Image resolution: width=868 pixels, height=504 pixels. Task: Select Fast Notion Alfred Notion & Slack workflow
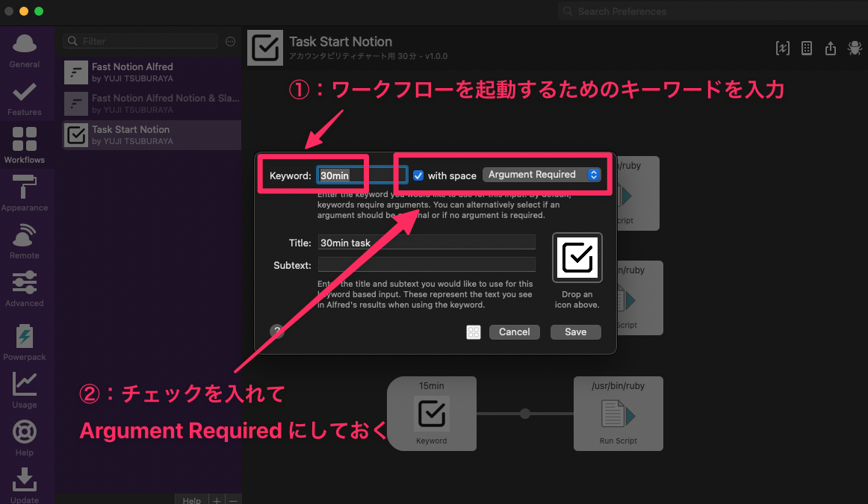coord(152,104)
